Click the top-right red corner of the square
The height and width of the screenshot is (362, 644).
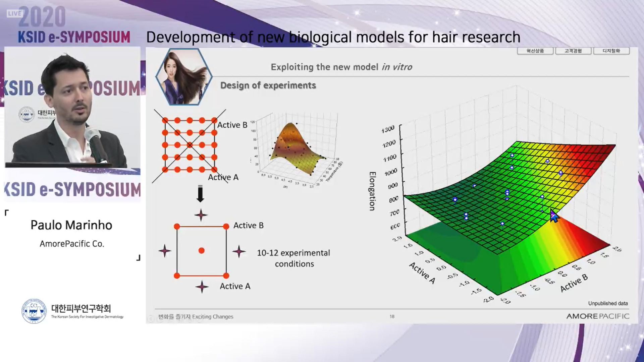coord(226,227)
